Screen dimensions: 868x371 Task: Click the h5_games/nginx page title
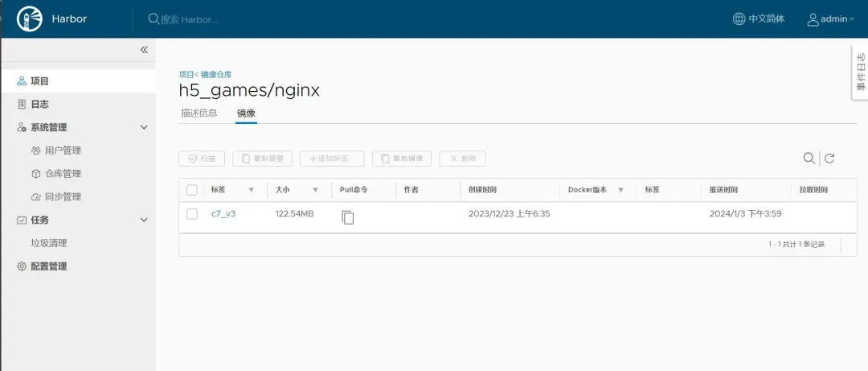[249, 90]
